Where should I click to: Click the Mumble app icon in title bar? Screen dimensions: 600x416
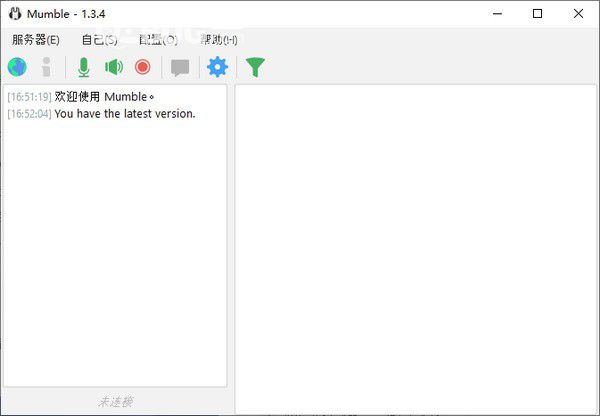tap(15, 14)
